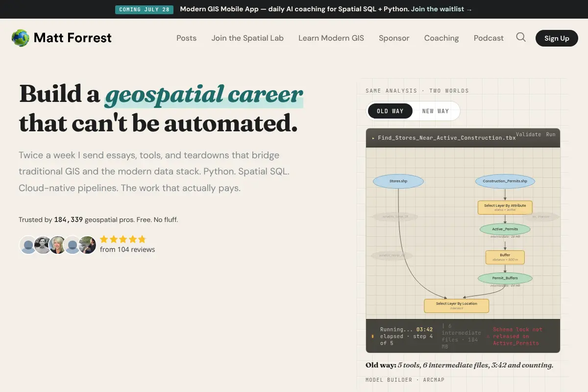Image resolution: width=588 pixels, height=392 pixels.
Task: Click Run in model header
Action: (551, 134)
